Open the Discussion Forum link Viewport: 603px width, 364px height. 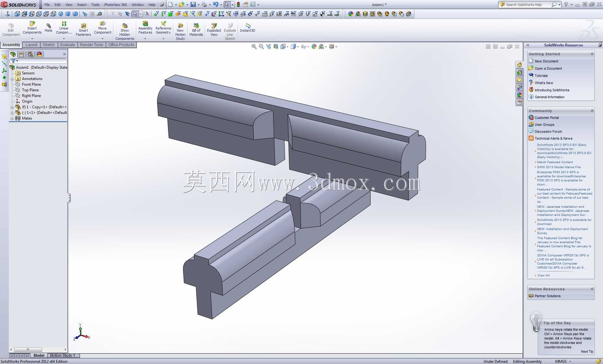(x=548, y=131)
